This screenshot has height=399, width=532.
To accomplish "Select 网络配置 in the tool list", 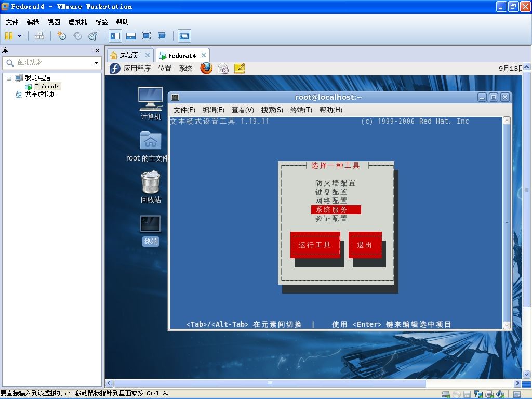I will pos(331,201).
